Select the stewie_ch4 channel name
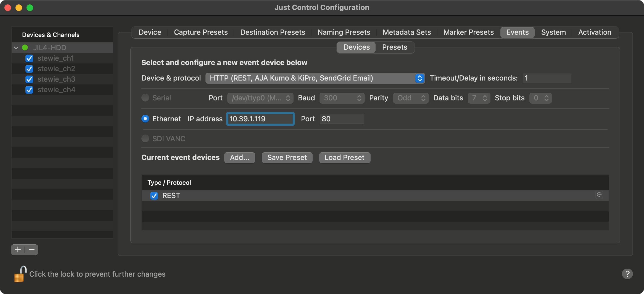Viewport: 644px width, 294px height. [x=56, y=90]
